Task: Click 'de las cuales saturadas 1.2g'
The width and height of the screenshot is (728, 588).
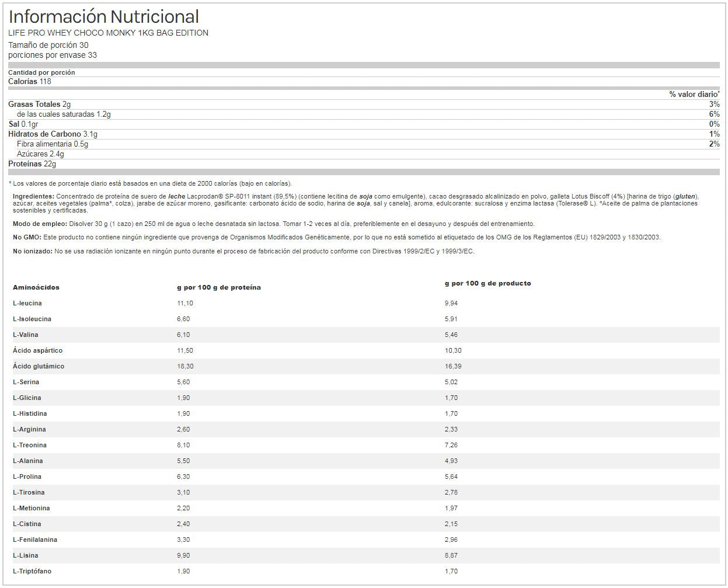Action: click(x=64, y=114)
